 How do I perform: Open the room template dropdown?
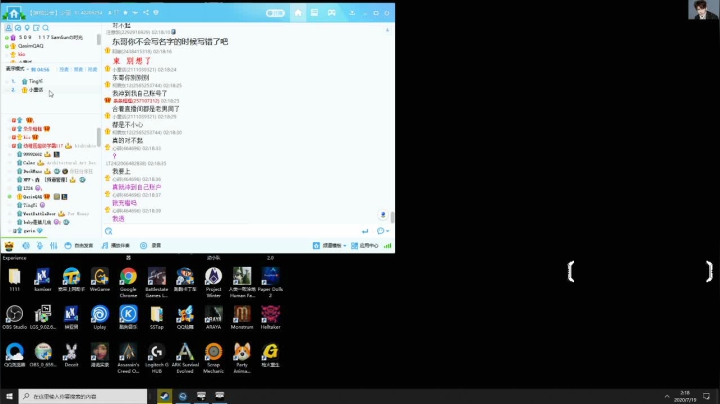click(x=329, y=246)
